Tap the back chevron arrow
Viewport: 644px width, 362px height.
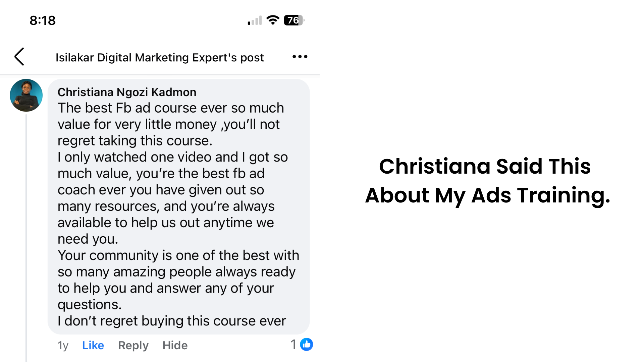(x=19, y=57)
